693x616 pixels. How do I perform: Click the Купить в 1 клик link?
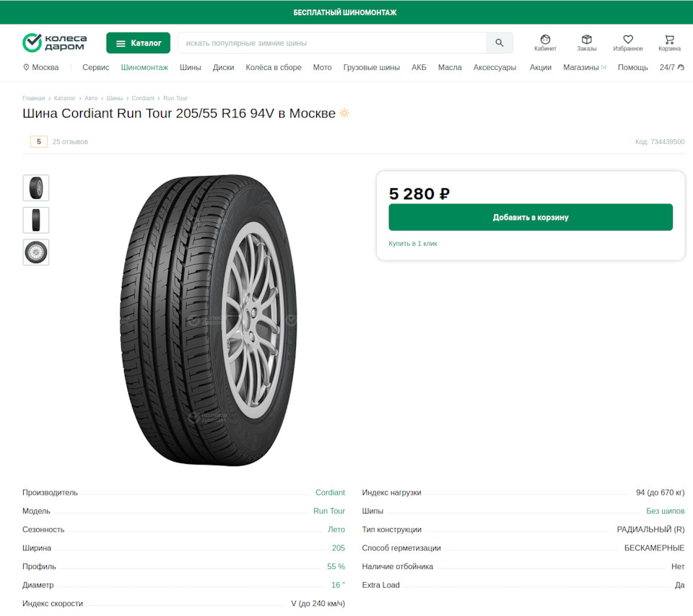point(413,244)
